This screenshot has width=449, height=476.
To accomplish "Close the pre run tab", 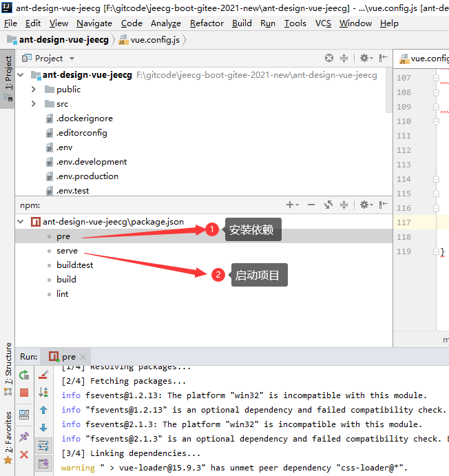I will 83,358.
